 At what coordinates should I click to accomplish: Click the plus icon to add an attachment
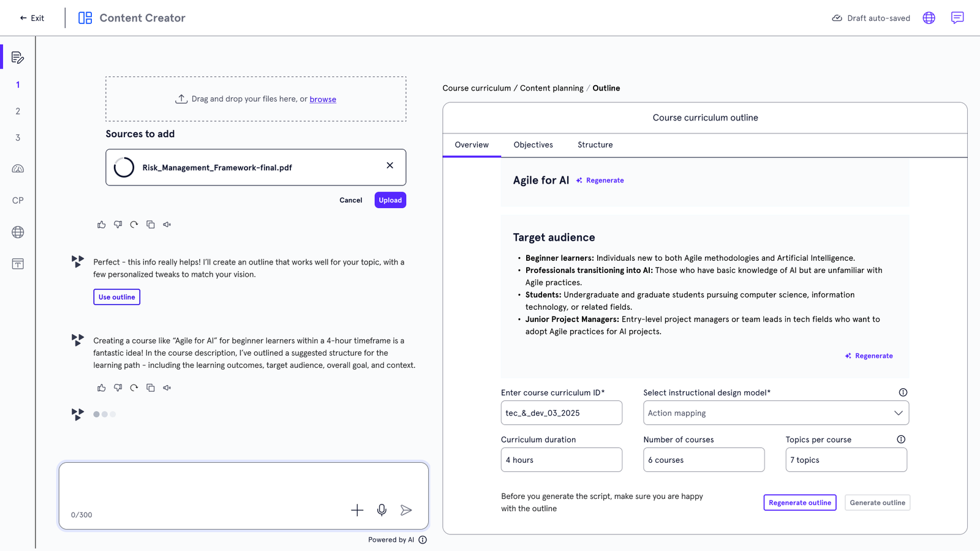click(x=357, y=510)
